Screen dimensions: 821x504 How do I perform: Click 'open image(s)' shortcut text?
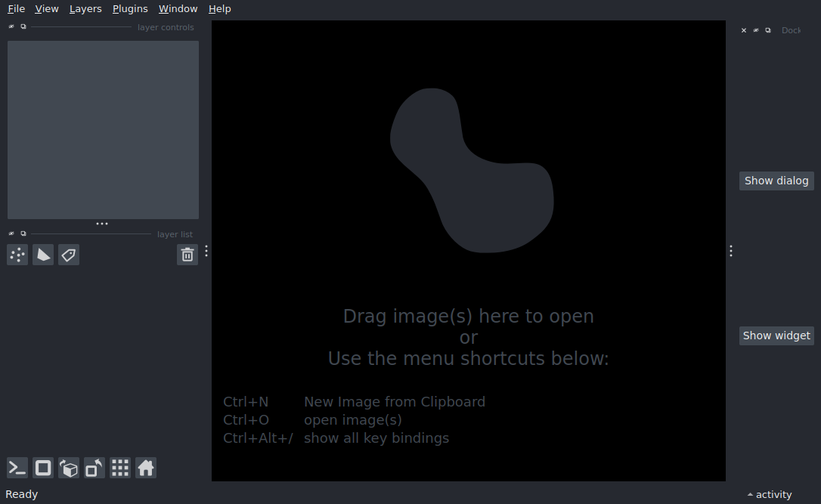pos(353,420)
